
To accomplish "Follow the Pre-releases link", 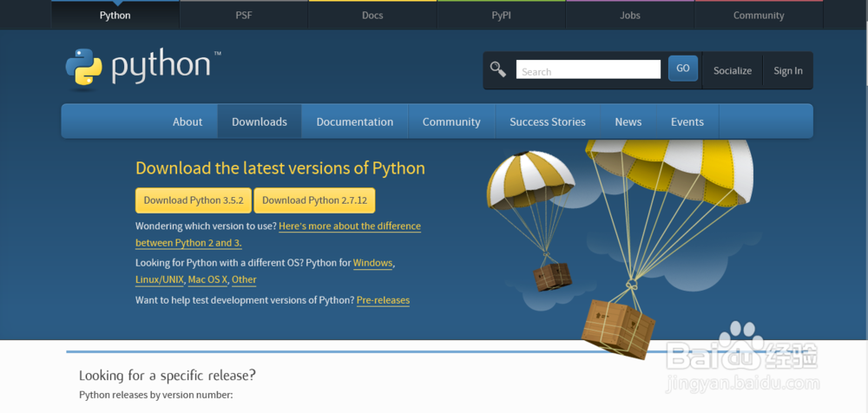I will (383, 300).
